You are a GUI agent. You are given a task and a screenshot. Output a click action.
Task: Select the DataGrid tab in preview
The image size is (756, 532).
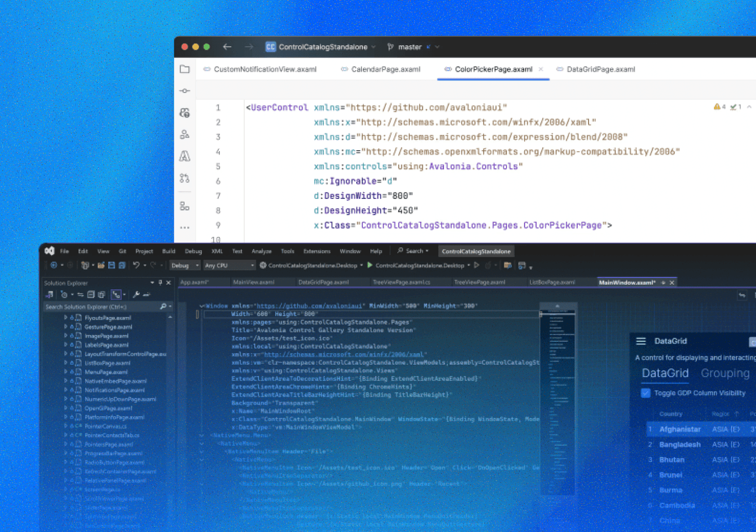[x=665, y=373]
